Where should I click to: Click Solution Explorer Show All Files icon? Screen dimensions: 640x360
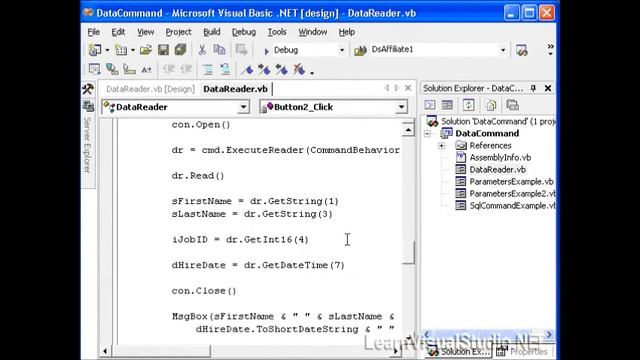491,105
